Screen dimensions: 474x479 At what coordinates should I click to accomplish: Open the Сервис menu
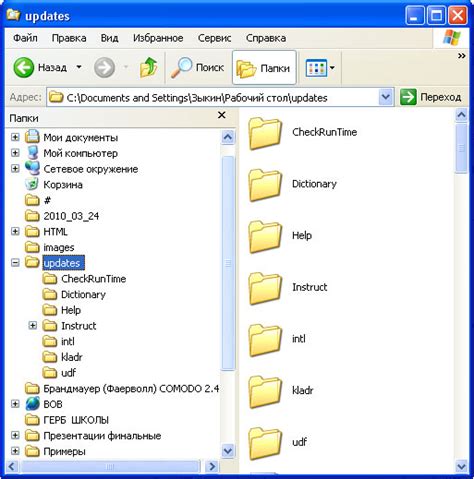[x=214, y=38]
